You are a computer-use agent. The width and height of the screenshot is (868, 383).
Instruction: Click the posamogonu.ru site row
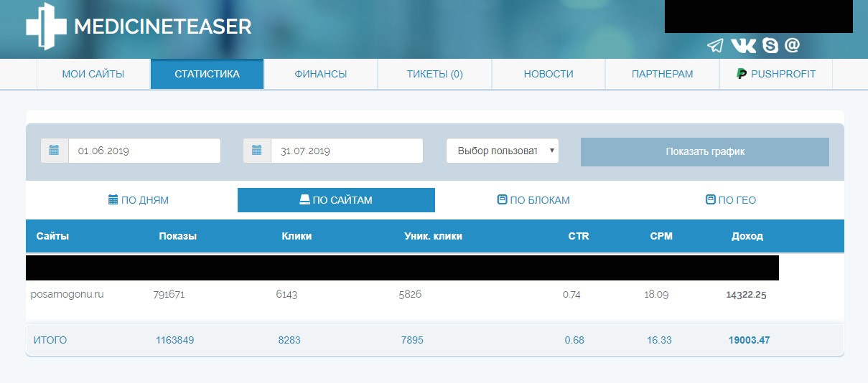point(435,295)
